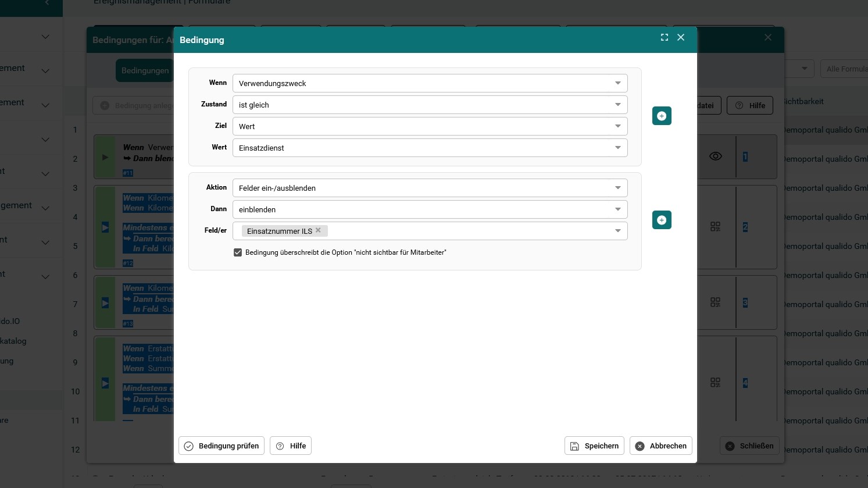
Task: Select the Bedingungen tab in background window
Action: [x=145, y=70]
